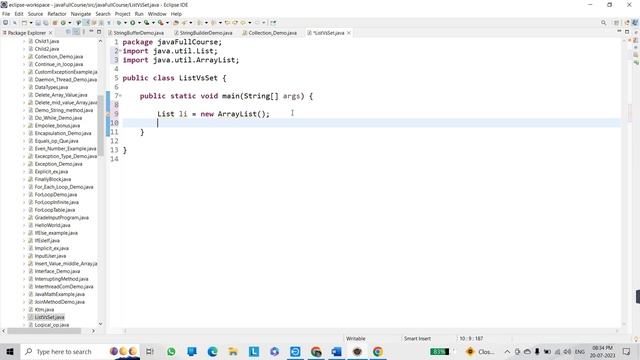Click 'Writable' in the status bar

pyautogui.click(x=356, y=338)
